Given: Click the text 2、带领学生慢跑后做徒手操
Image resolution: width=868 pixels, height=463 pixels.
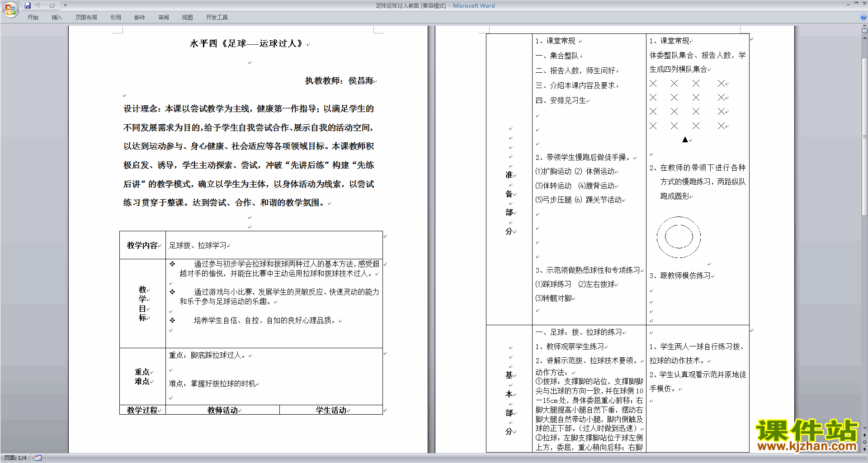Looking at the screenshot, I should coord(584,157).
